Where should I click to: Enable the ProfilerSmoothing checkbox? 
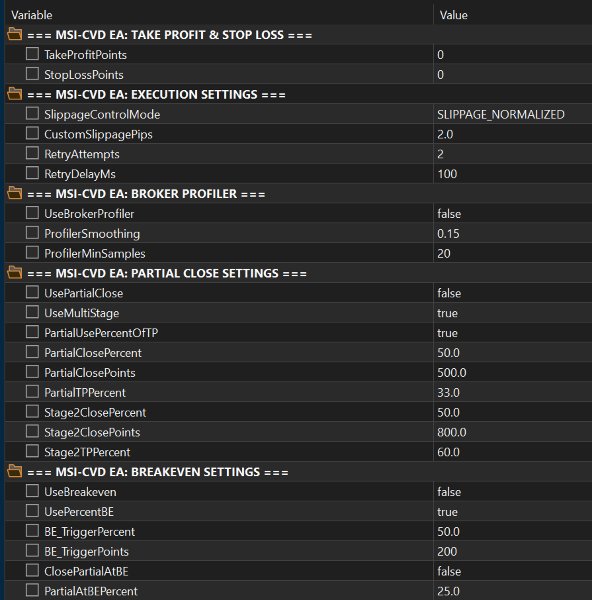tap(32, 233)
